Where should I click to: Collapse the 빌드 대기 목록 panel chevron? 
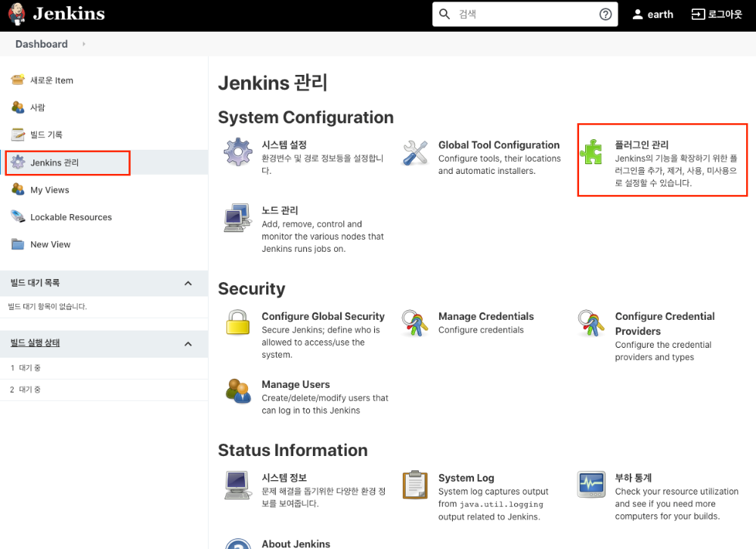pos(188,283)
